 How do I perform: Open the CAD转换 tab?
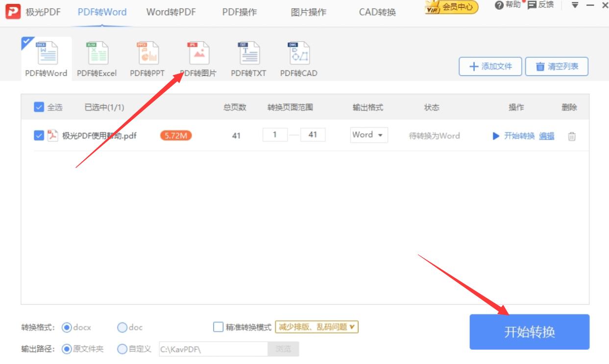(377, 12)
